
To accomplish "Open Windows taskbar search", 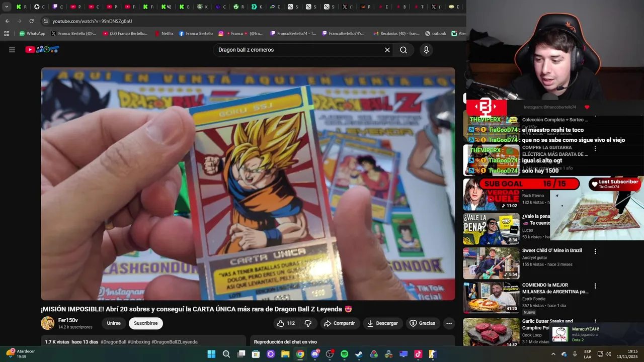I will click(226, 354).
